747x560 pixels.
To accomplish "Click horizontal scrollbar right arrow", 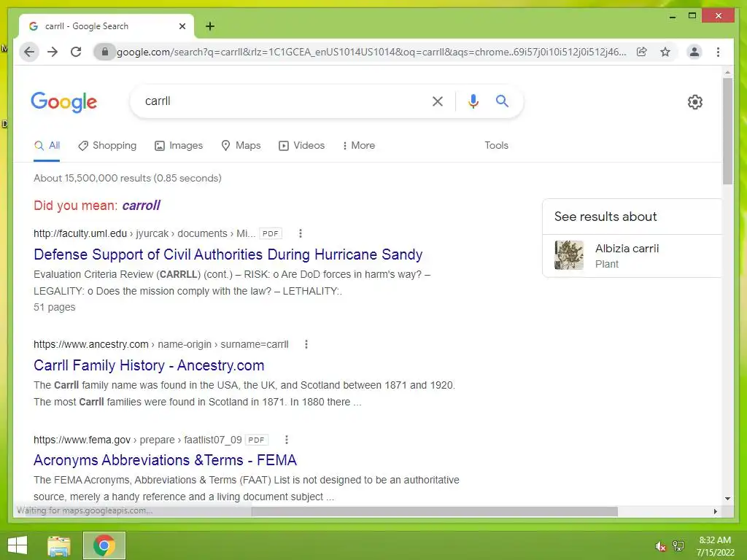I will click(x=715, y=511).
